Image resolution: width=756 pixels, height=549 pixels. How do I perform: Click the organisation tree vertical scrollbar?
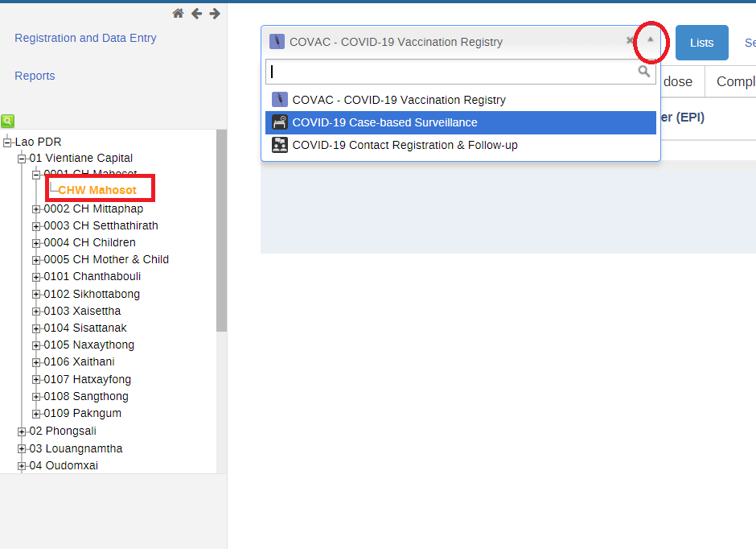(221, 230)
